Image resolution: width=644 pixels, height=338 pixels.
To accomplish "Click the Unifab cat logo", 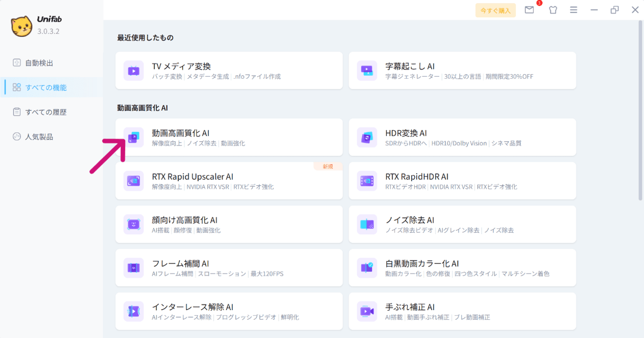I will [x=22, y=26].
